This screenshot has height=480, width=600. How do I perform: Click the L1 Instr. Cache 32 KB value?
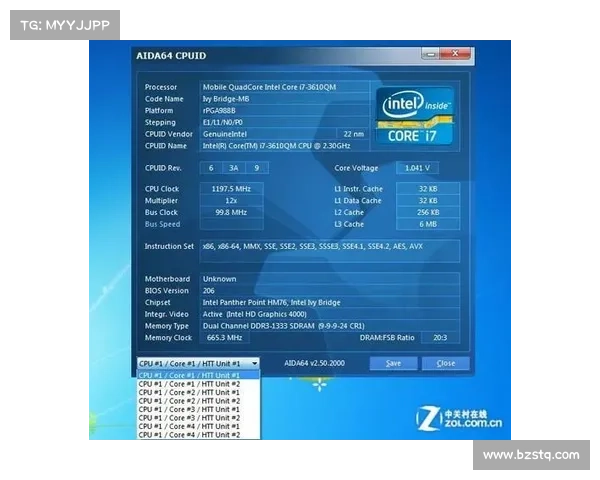click(x=428, y=189)
